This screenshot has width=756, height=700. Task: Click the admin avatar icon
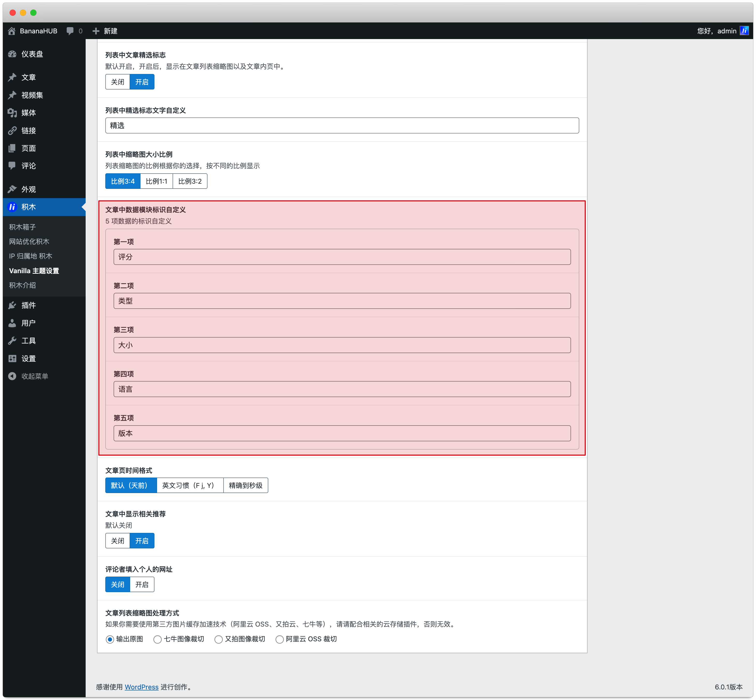(744, 31)
